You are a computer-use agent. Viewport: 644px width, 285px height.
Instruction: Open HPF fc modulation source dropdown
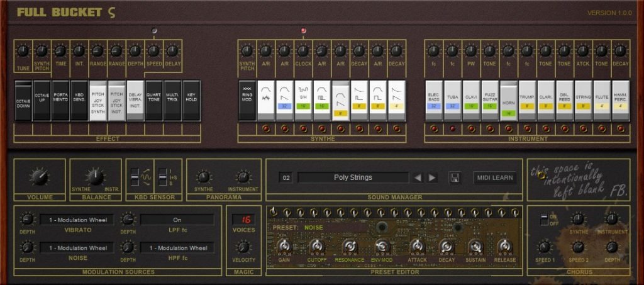click(x=177, y=248)
